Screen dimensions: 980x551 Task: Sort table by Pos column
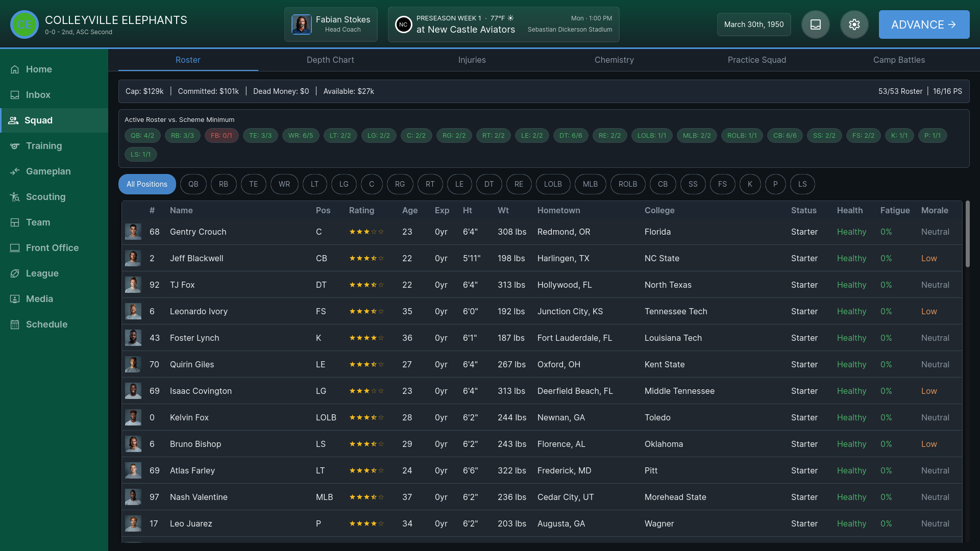[x=323, y=210]
